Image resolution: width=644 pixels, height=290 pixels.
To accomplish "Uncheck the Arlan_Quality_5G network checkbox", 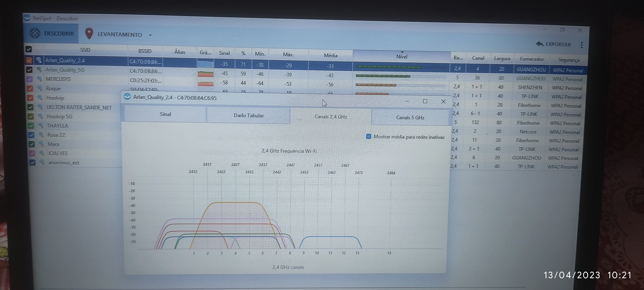I will point(29,70).
